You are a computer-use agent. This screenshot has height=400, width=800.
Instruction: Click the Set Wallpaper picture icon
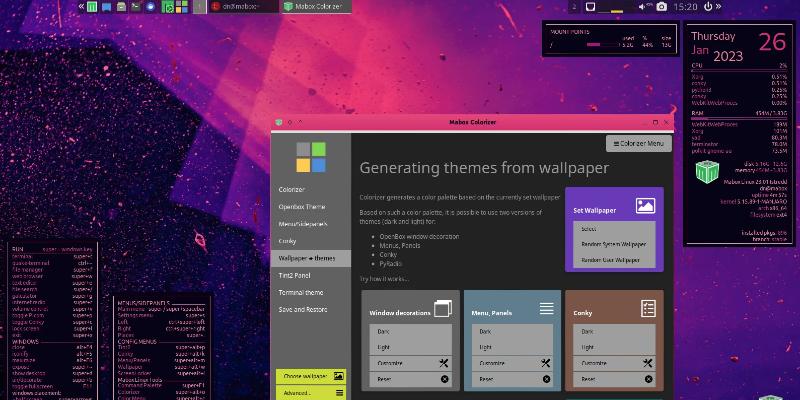click(645, 206)
